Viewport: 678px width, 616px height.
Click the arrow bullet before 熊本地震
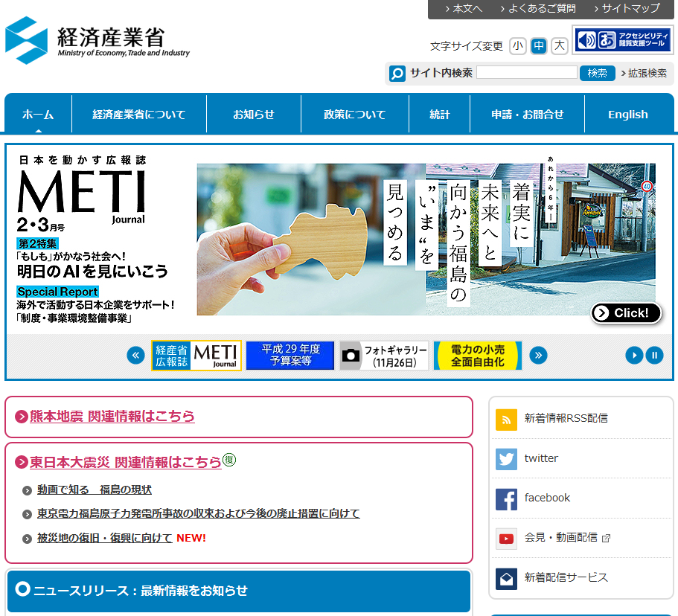[x=21, y=417]
